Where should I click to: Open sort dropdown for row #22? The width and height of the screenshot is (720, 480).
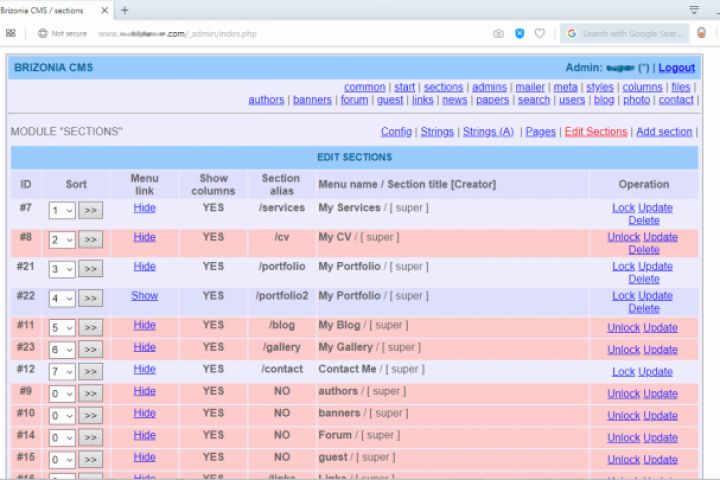click(x=62, y=299)
